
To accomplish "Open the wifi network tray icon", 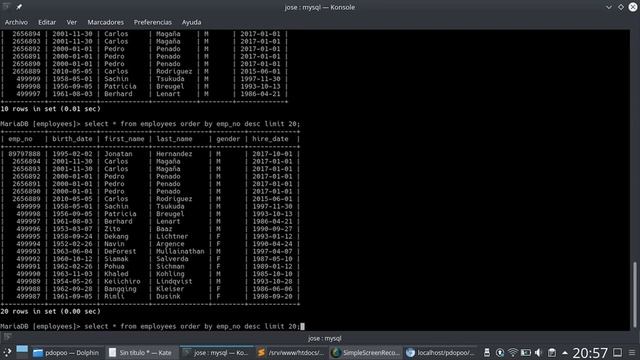I will pyautogui.click(x=513, y=353).
